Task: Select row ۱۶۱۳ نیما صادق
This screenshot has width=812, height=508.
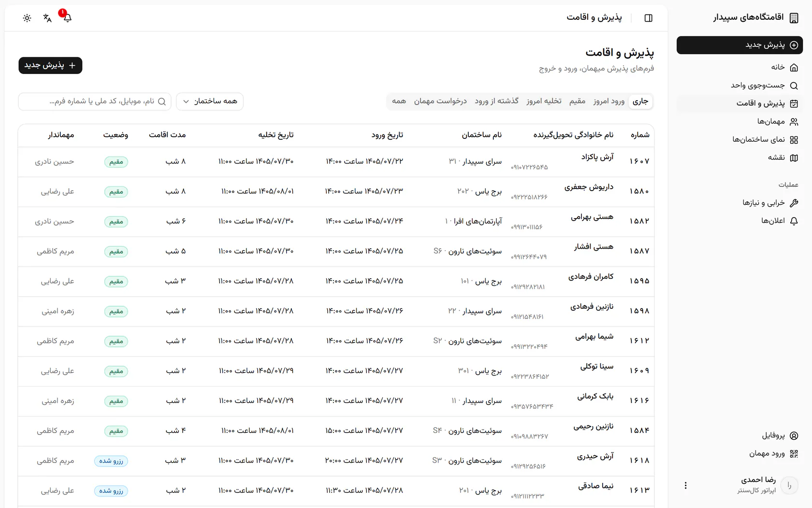Action: point(336,491)
